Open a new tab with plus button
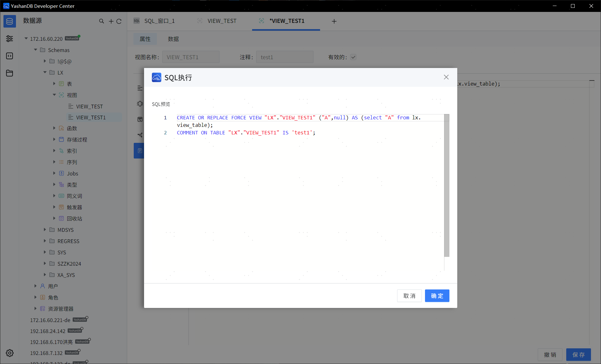The image size is (601, 364). tap(334, 21)
